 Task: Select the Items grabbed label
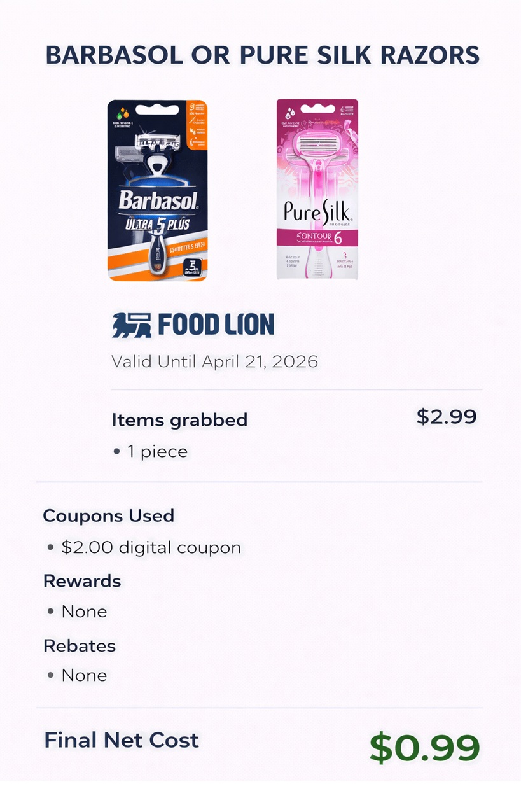179,420
